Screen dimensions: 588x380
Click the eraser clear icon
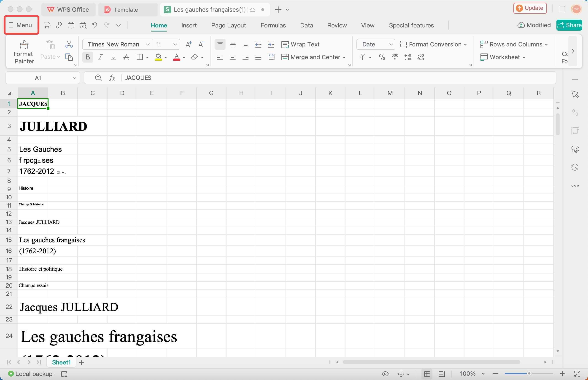[x=195, y=57]
